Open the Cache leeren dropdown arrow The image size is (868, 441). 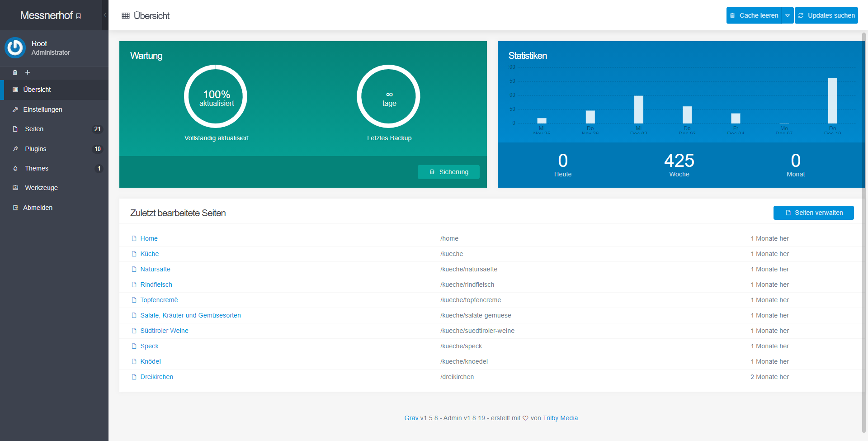[x=788, y=15]
